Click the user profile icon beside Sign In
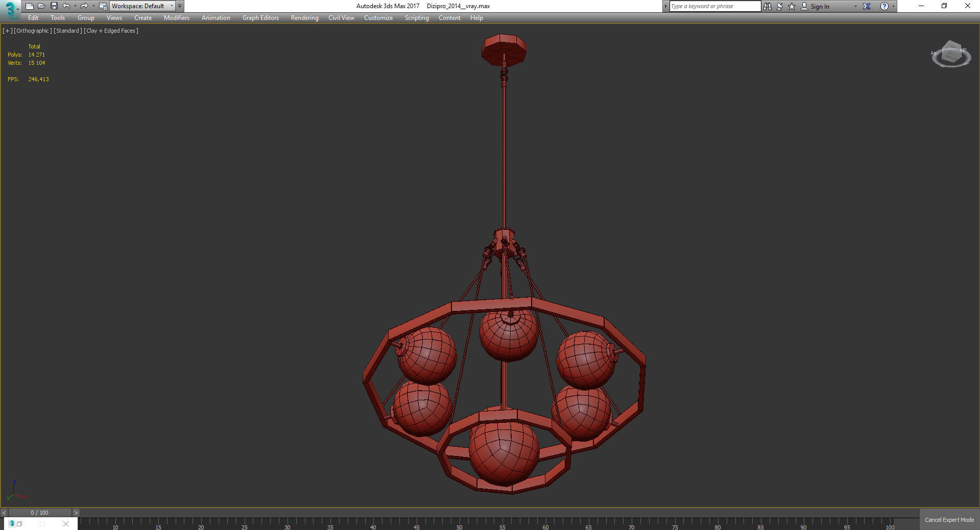The height and width of the screenshot is (530, 980). (x=804, y=6)
